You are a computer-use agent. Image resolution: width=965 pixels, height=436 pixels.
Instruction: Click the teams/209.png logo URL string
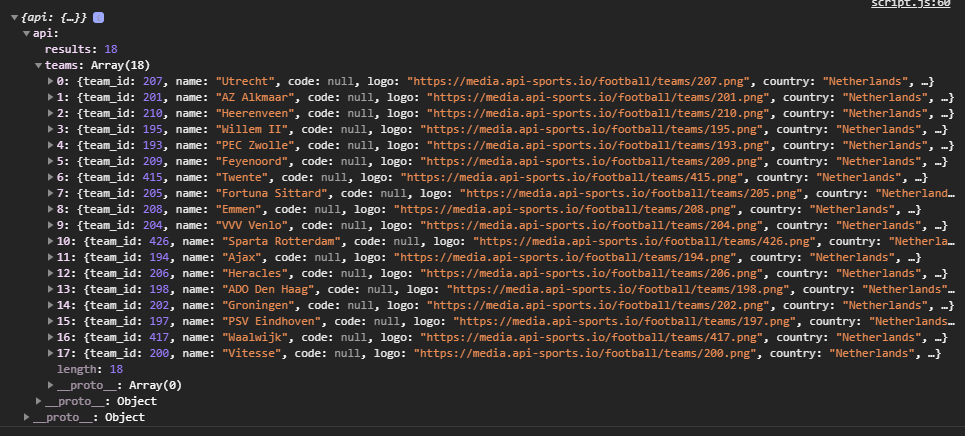pyautogui.click(x=591, y=161)
